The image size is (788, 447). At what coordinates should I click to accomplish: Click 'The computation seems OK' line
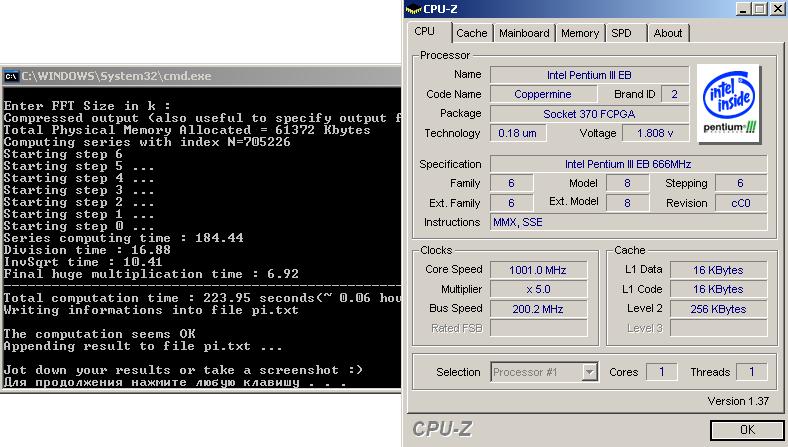click(100, 334)
